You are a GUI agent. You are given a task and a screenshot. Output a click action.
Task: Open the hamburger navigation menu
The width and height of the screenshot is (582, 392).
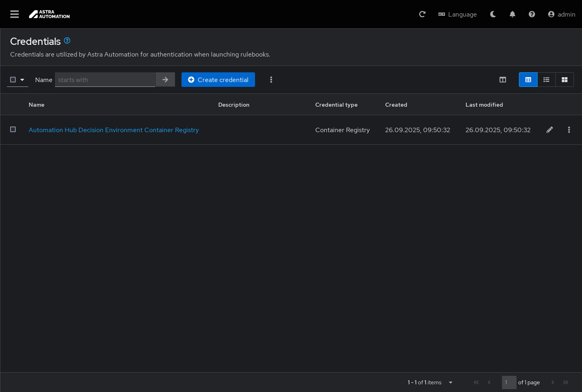click(x=15, y=14)
